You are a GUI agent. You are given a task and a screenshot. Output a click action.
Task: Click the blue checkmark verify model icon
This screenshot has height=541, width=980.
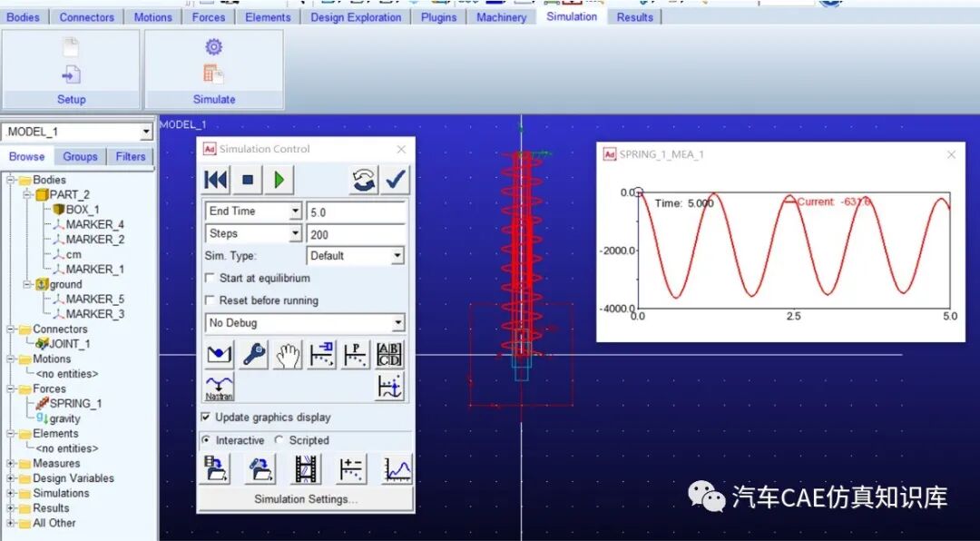click(x=396, y=180)
